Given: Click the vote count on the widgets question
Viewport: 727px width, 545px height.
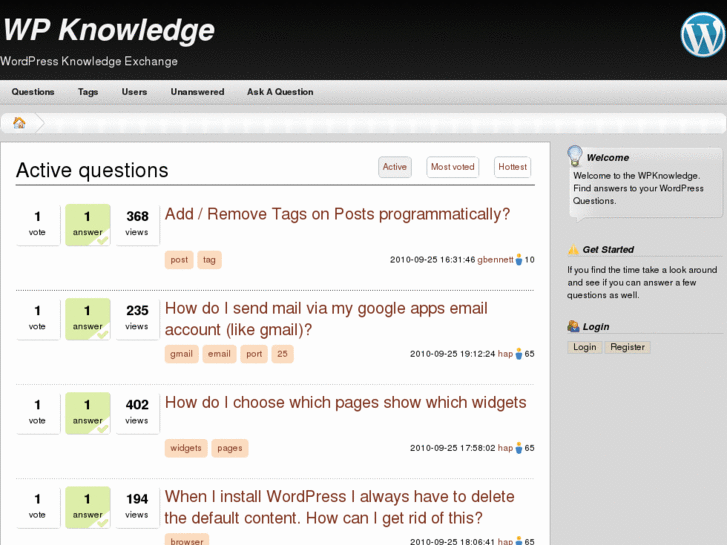Looking at the screenshot, I should [38, 413].
